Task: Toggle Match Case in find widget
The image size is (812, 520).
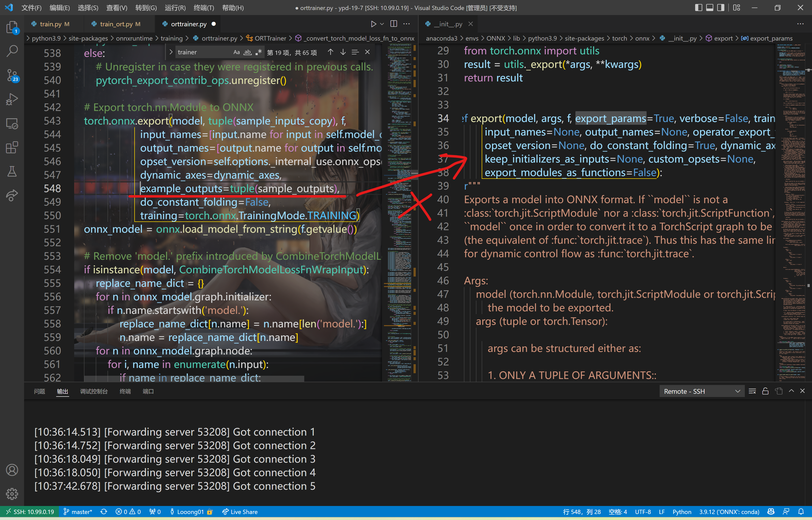Action: tap(236, 52)
